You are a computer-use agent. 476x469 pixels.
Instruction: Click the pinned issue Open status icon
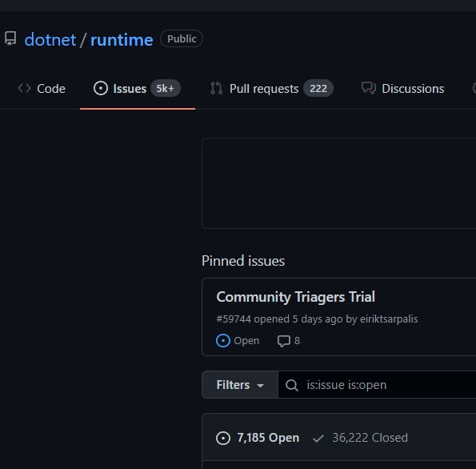point(223,340)
